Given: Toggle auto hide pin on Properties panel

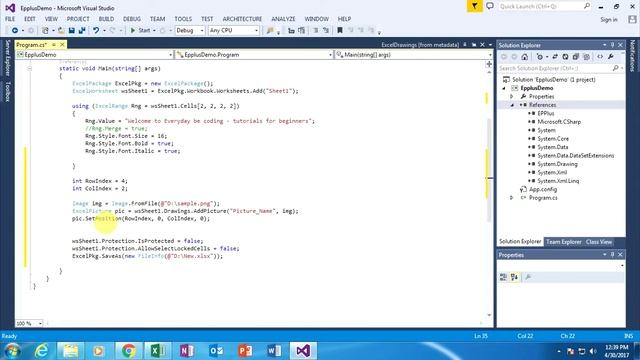Looking at the screenshot, I should coord(612,255).
